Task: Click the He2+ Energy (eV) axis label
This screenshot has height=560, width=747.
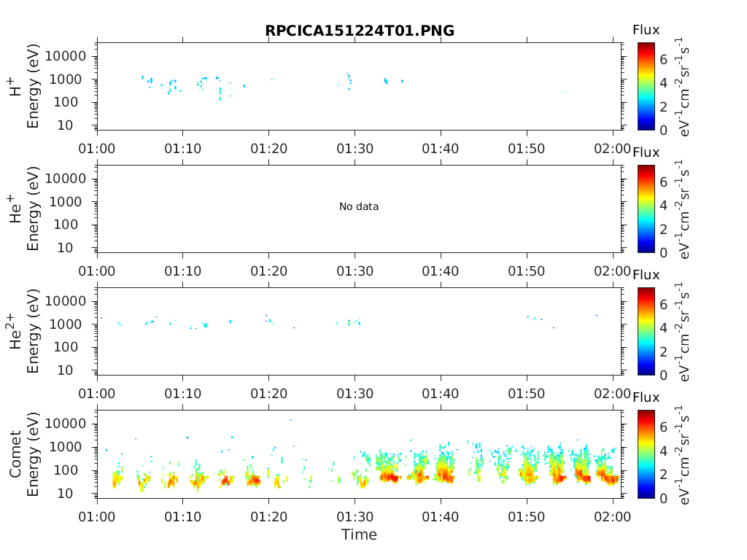Action: [24, 332]
